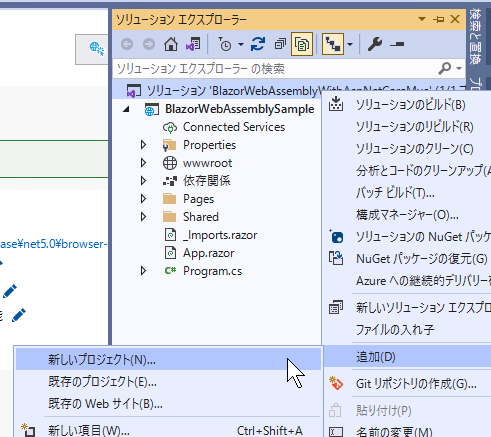Click the App.razor file icon
This screenshot has height=437, width=491.
point(170,253)
